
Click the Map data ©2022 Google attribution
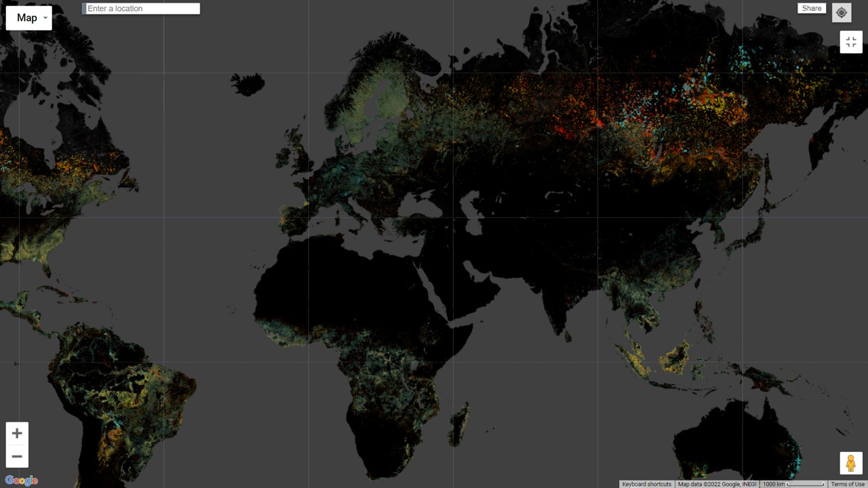[716, 484]
